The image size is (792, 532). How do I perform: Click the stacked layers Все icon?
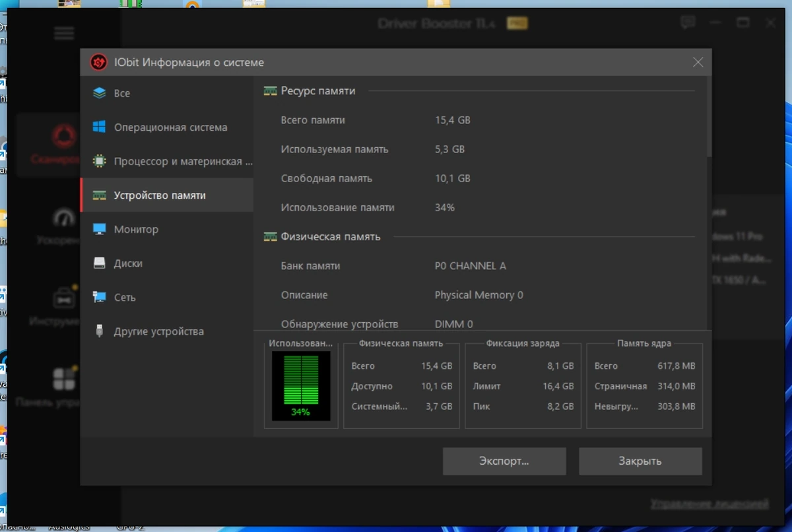[x=100, y=93]
